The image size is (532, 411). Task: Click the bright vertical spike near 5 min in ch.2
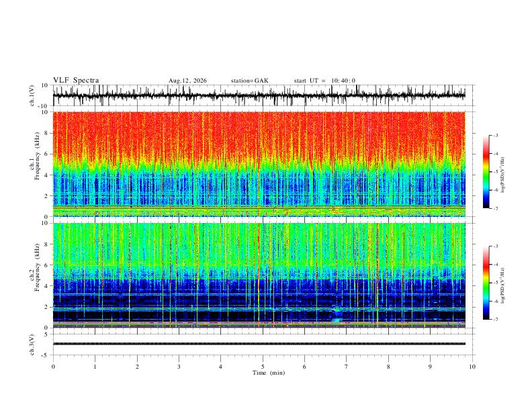[259, 275]
